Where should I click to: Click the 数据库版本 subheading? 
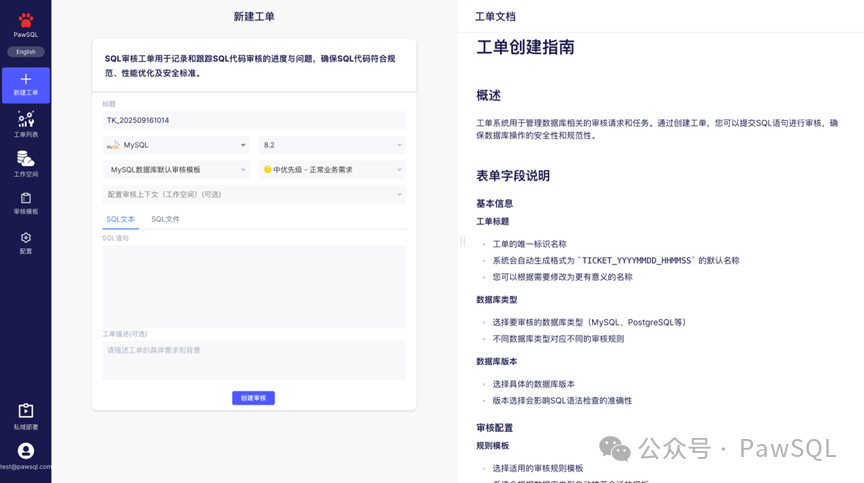tap(496, 361)
